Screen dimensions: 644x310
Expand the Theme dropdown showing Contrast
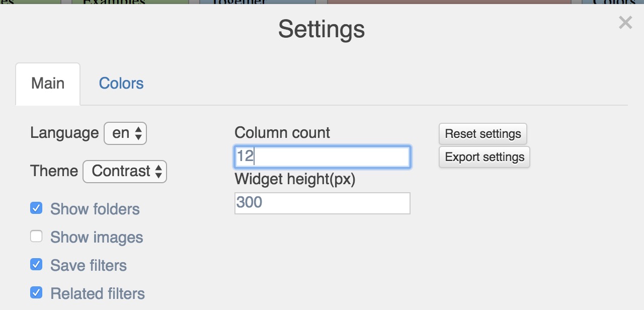[125, 172]
